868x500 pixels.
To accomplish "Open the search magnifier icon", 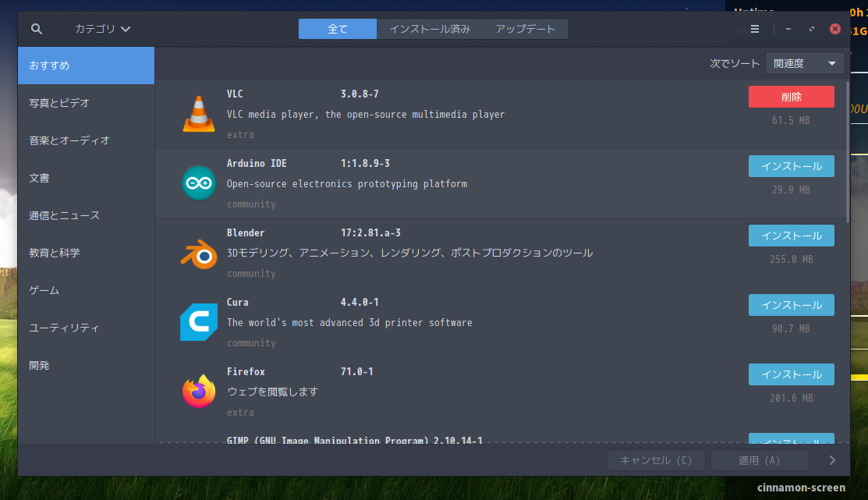I will coord(37,29).
